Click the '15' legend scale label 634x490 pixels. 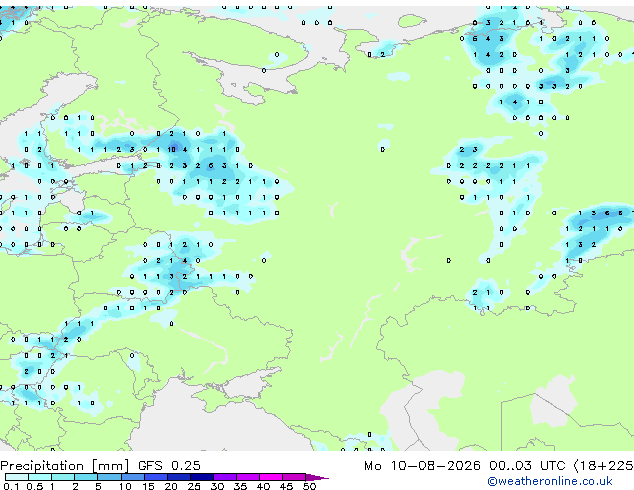point(148,486)
